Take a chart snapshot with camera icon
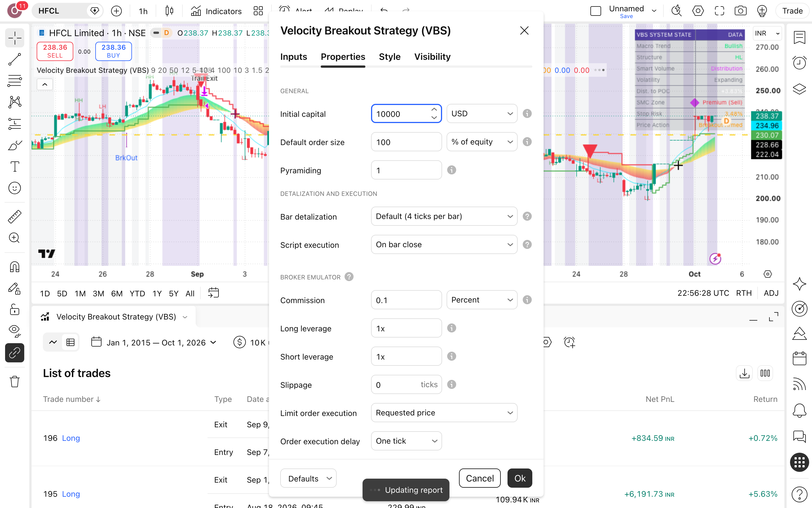 coord(741,11)
